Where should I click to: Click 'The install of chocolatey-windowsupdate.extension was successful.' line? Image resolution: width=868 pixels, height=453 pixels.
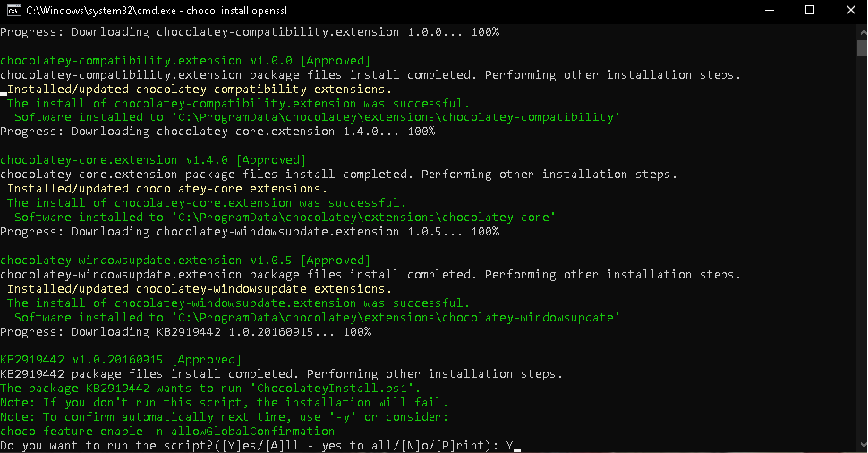coord(238,303)
